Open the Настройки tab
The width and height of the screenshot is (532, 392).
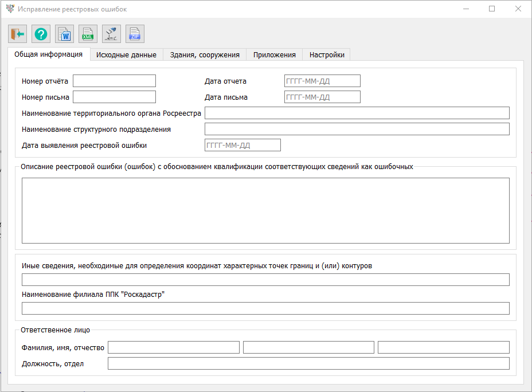point(327,55)
